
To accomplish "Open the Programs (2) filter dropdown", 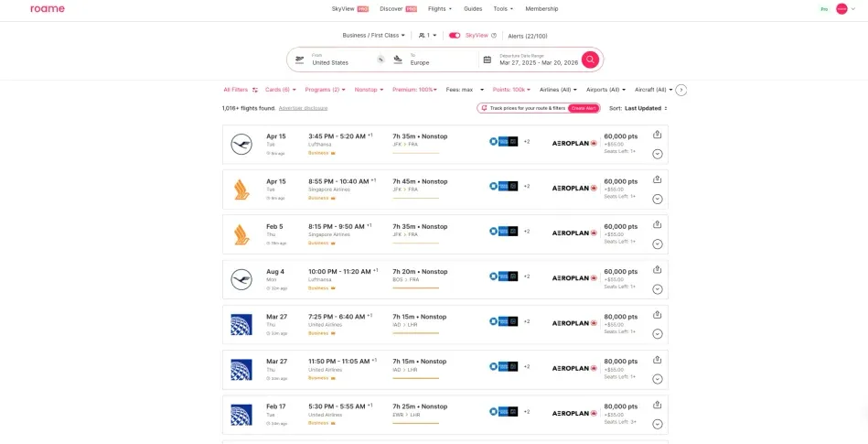I will 326,90.
